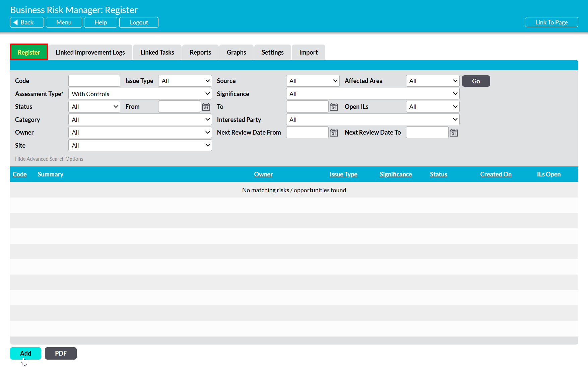Open the Menu button
The width and height of the screenshot is (588, 372).
pos(64,22)
